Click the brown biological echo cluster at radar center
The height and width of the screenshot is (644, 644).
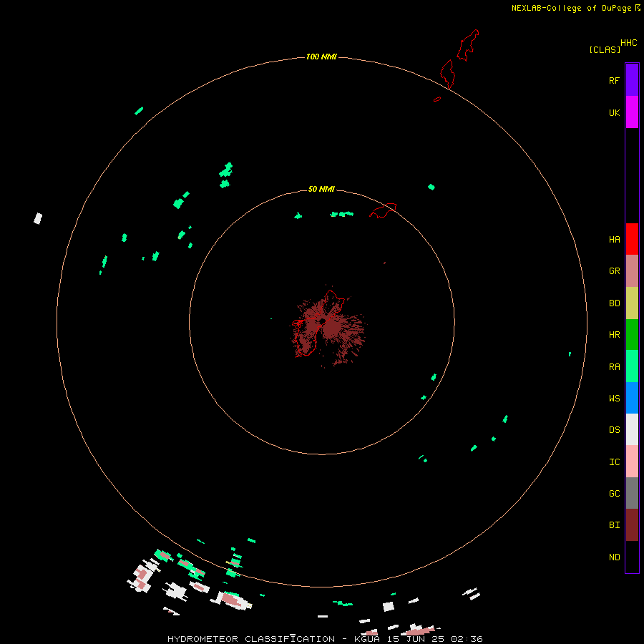pyautogui.click(x=328, y=326)
